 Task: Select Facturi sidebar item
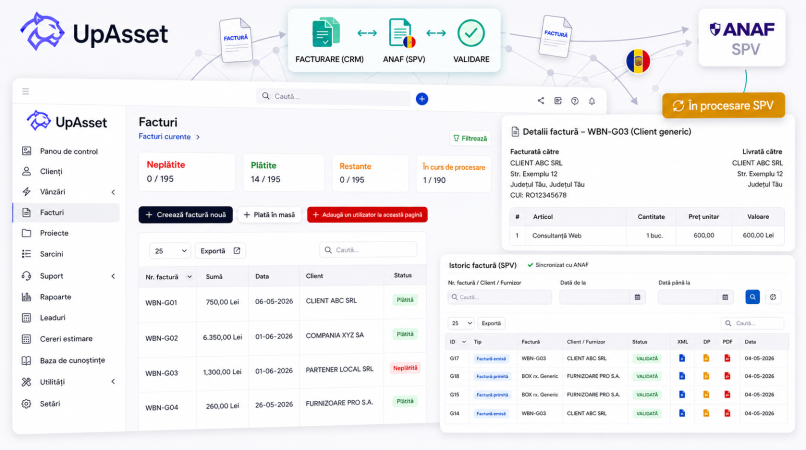(x=66, y=212)
